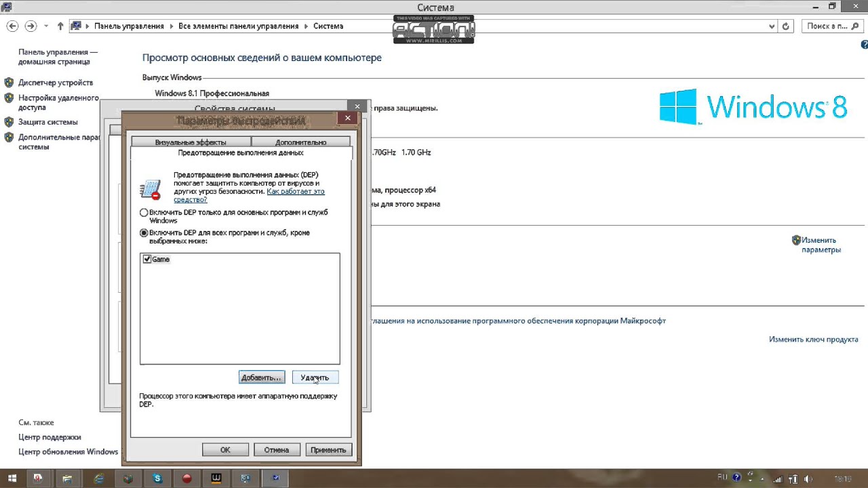Click Все элементы панели управления breadcrumb
The image size is (868, 488).
[x=239, y=26]
